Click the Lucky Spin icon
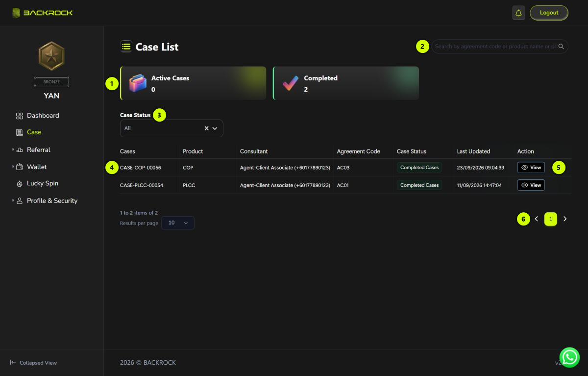 pyautogui.click(x=20, y=183)
